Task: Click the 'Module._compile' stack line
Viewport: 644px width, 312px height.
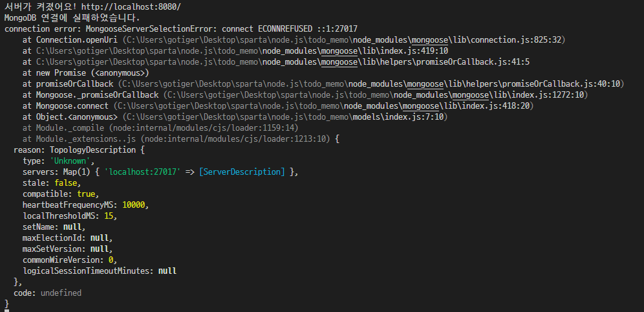Action: (160, 128)
